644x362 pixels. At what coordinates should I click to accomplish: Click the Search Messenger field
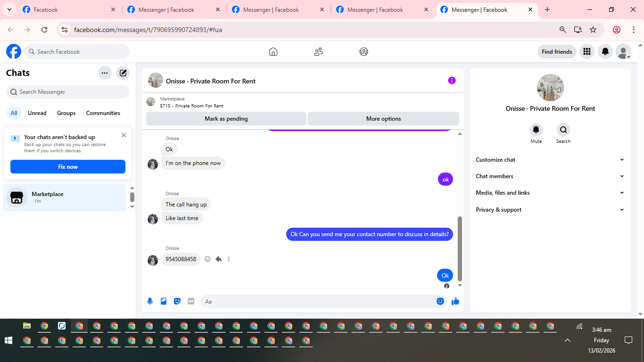click(x=68, y=92)
